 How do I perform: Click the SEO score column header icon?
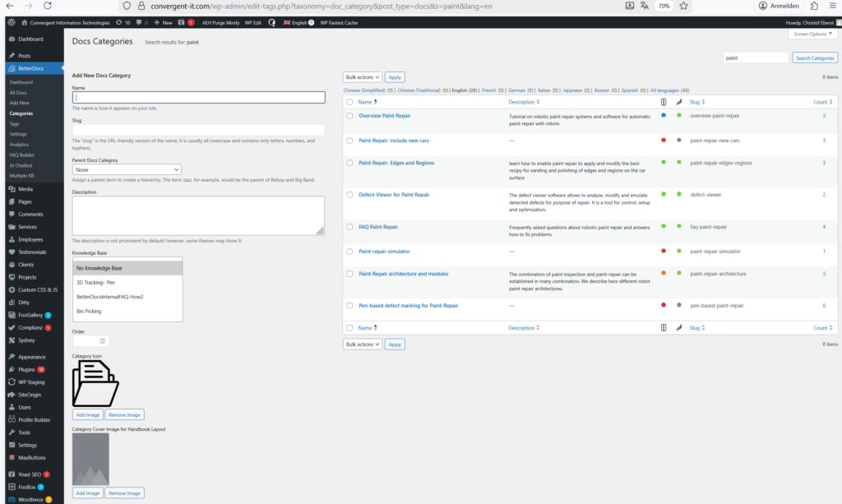tap(664, 102)
